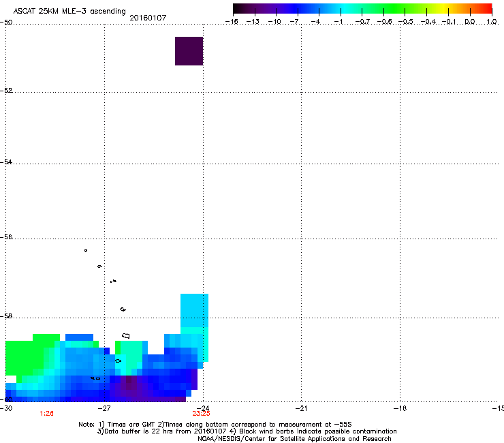The width and height of the screenshot is (504, 443).
Task: Click the -16 label on the color scale
Action: pyautogui.click(x=232, y=22)
